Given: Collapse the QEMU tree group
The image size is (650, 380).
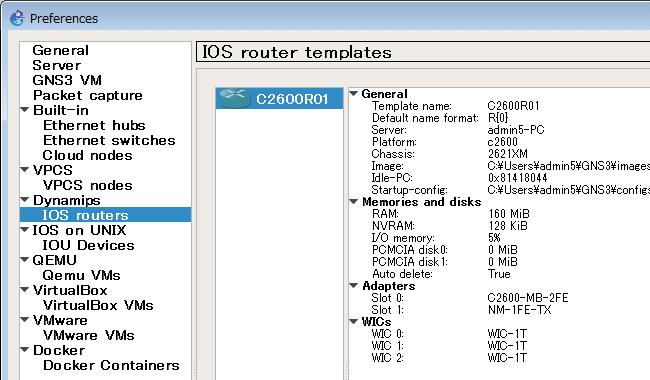Looking at the screenshot, I should click(x=25, y=260).
